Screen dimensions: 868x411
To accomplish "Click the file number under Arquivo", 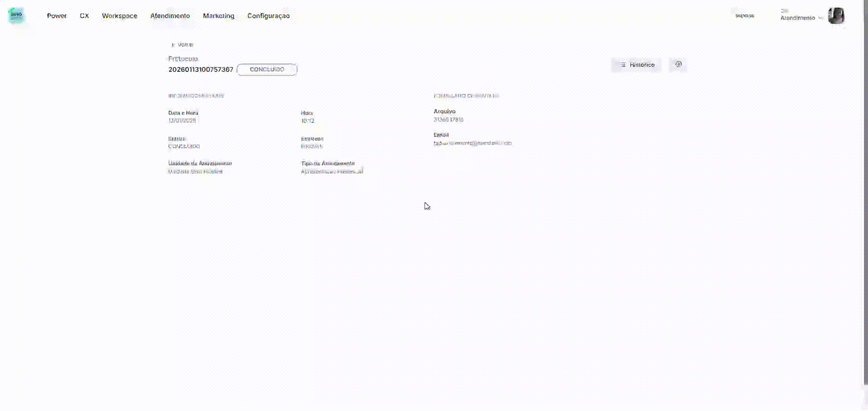I will 448,120.
